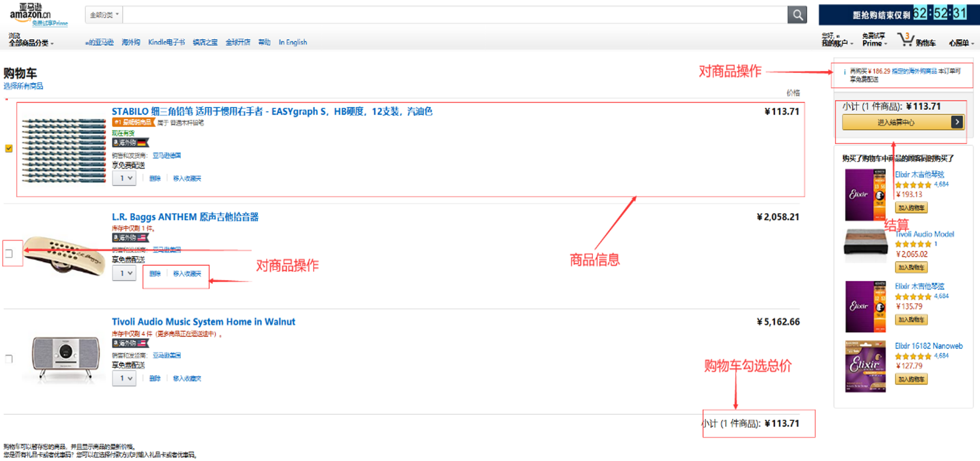Add Elixir strings priced ¥135.79 to cart
This screenshot has height=461, width=980.
click(911, 319)
